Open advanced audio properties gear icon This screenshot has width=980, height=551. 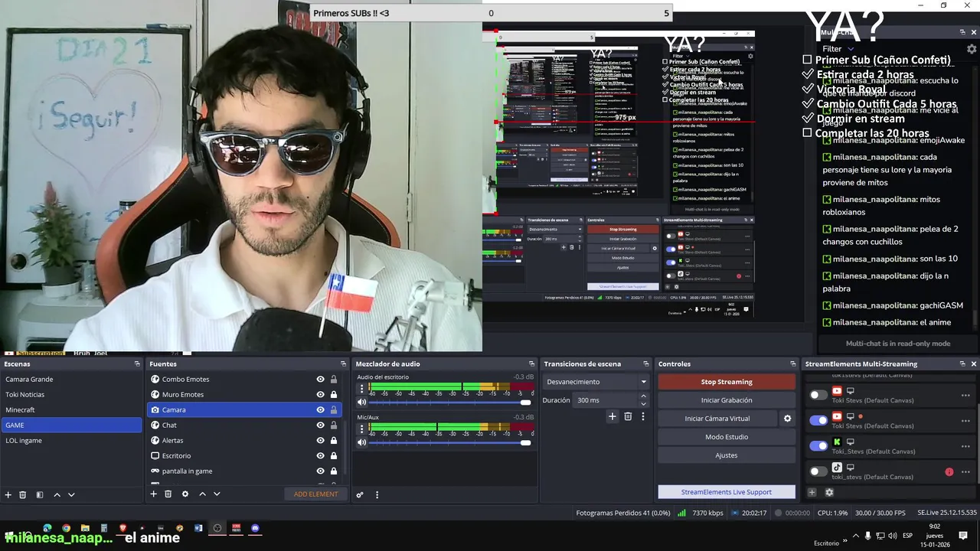coord(360,495)
